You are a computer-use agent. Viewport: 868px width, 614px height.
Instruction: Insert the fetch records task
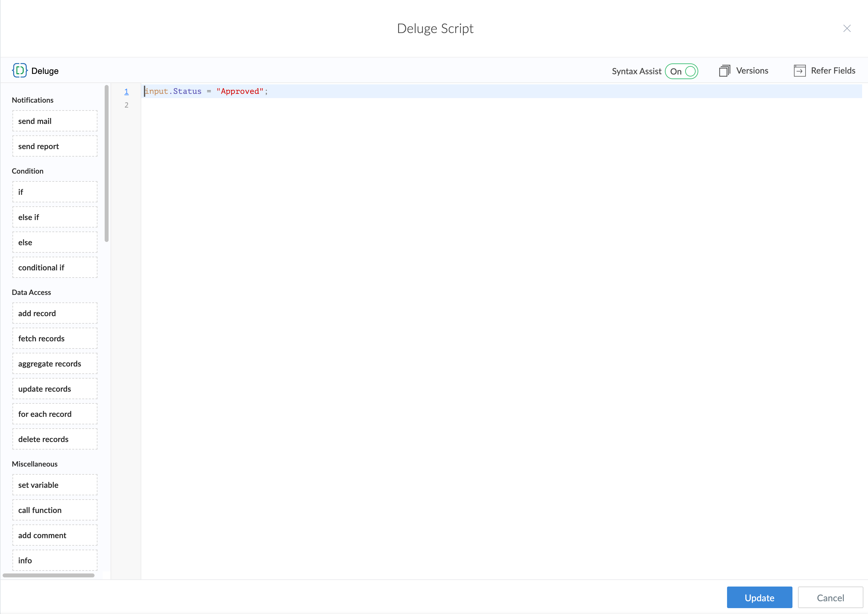[x=55, y=339]
